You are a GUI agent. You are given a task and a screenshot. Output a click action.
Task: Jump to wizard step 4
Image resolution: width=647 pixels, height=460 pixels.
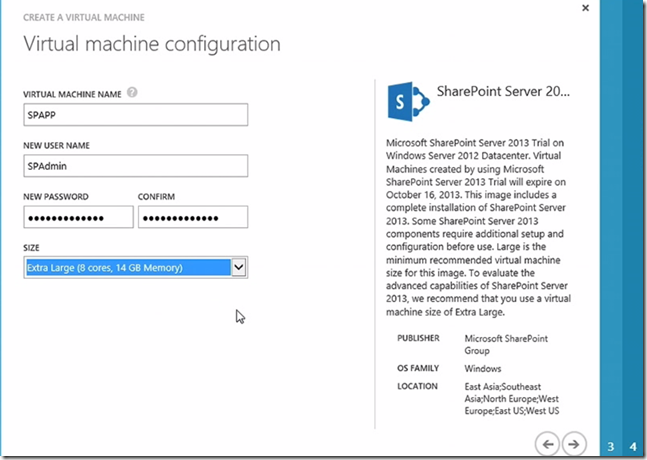click(633, 446)
